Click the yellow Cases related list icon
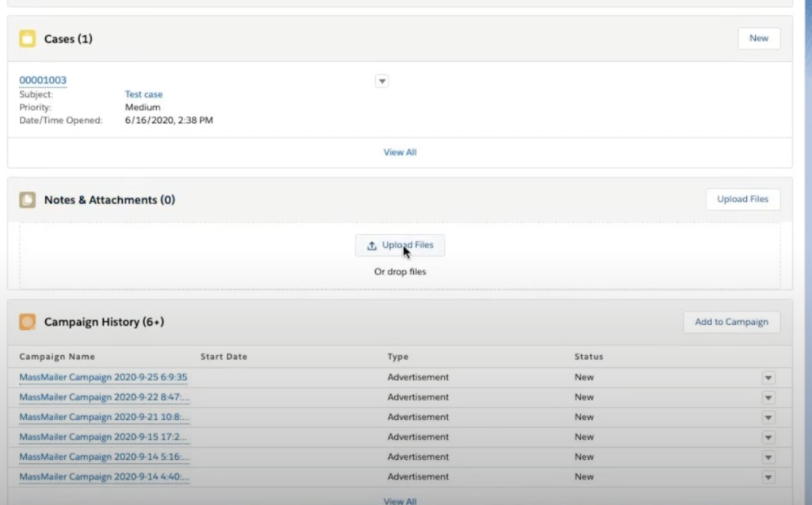Image resolution: width=812 pixels, height=505 pixels. tap(28, 39)
